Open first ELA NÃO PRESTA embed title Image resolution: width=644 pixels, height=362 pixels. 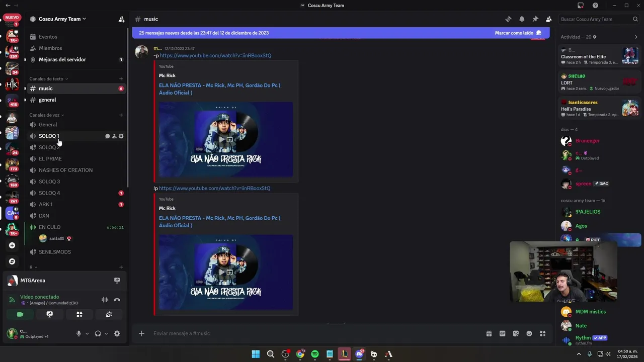(x=220, y=89)
